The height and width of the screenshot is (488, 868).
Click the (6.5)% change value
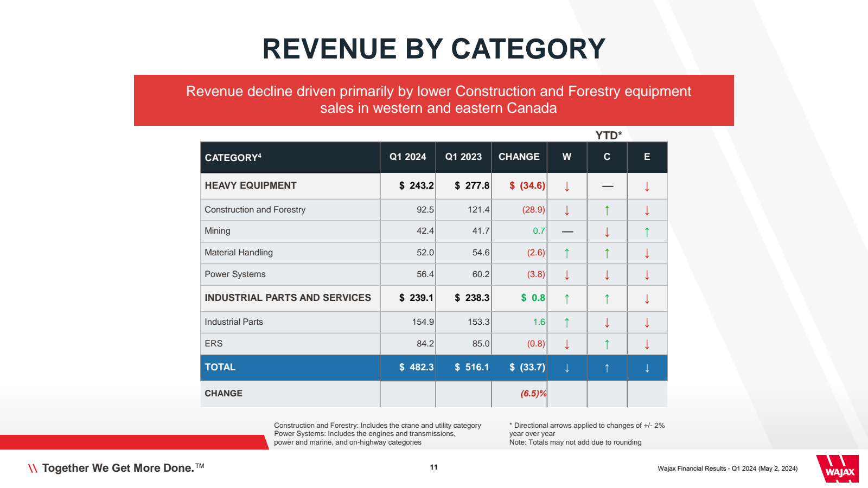[x=534, y=394]
